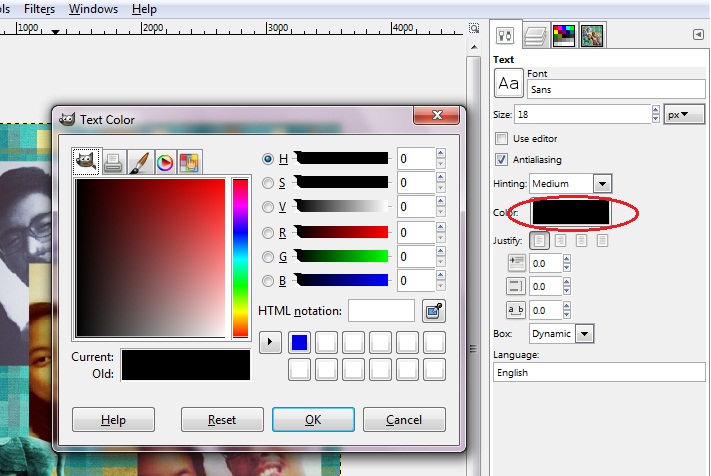711x476 pixels.
Task: Close the Text Color dialog
Action: coord(437,115)
